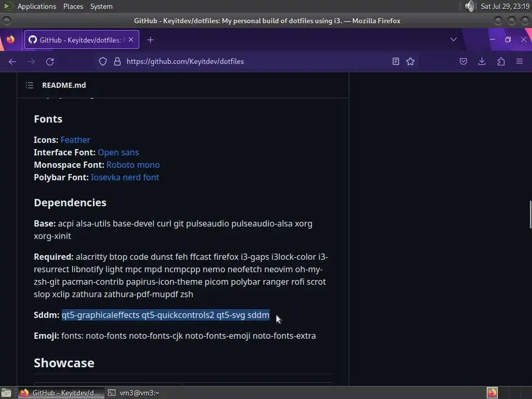This screenshot has width=532, height=399.
Task: Click 'xorg-xinit' in Base dependencies
Action: pos(52,236)
